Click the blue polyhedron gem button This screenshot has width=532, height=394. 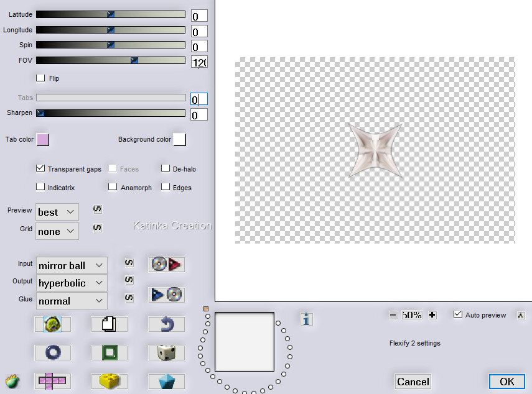(x=167, y=381)
